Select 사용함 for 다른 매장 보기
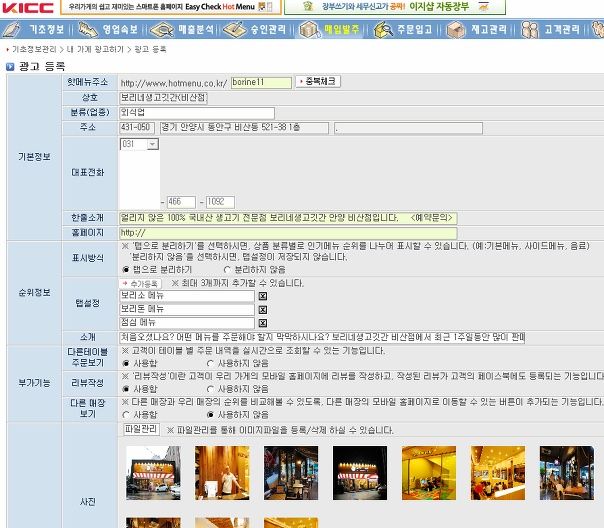The height and width of the screenshot is (528, 604). 126,415
